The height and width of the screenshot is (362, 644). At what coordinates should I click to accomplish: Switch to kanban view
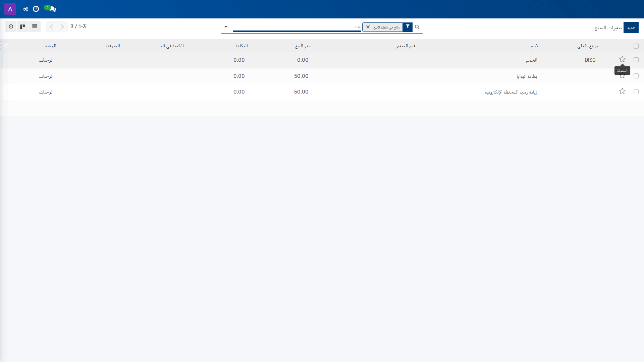click(22, 26)
